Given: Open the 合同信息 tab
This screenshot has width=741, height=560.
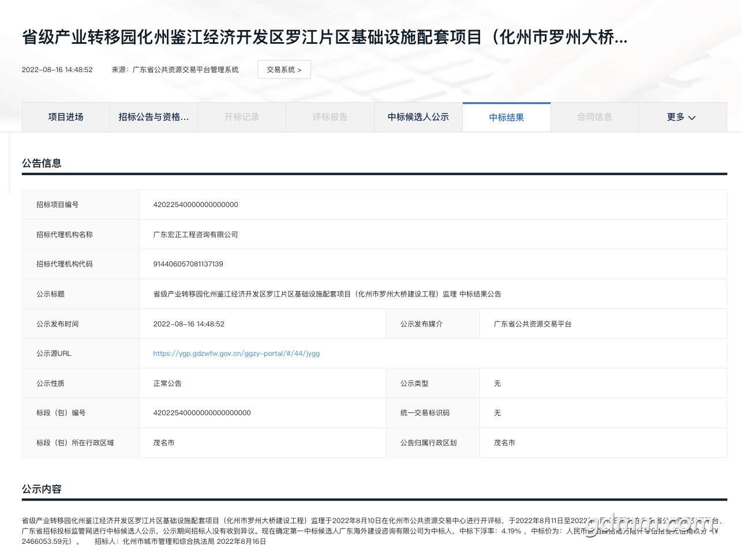Looking at the screenshot, I should (x=594, y=117).
